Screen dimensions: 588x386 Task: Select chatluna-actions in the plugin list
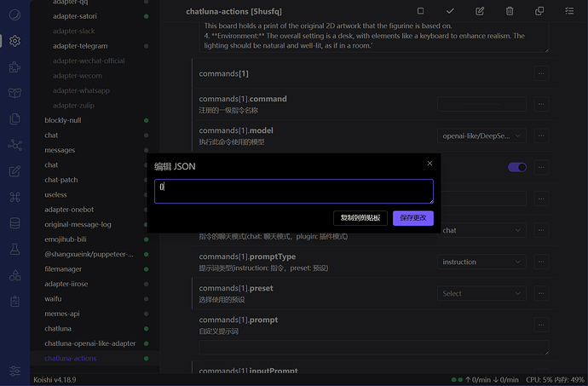[x=70, y=359]
